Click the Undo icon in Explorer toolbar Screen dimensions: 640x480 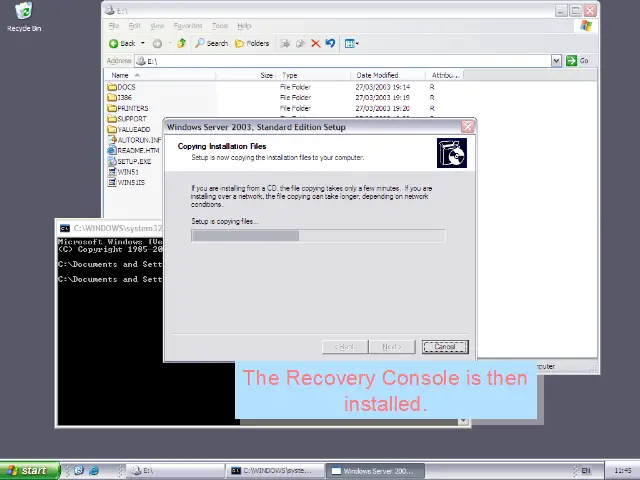coord(330,43)
